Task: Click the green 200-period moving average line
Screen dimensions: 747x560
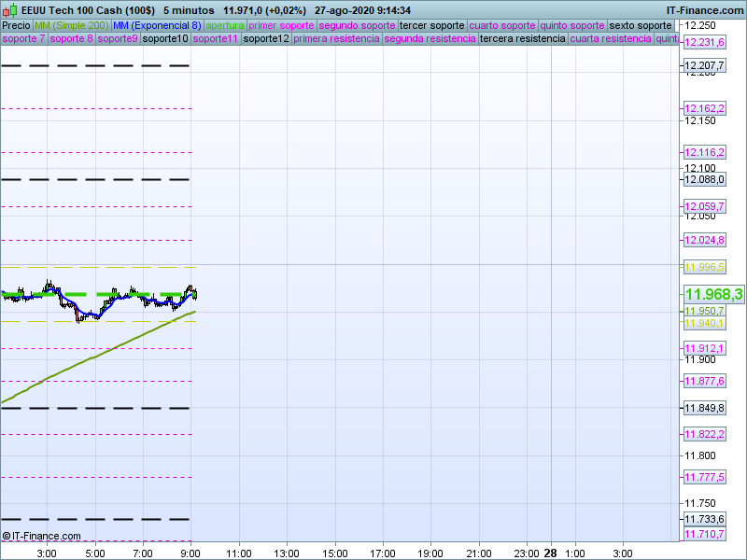Action: pos(93,357)
